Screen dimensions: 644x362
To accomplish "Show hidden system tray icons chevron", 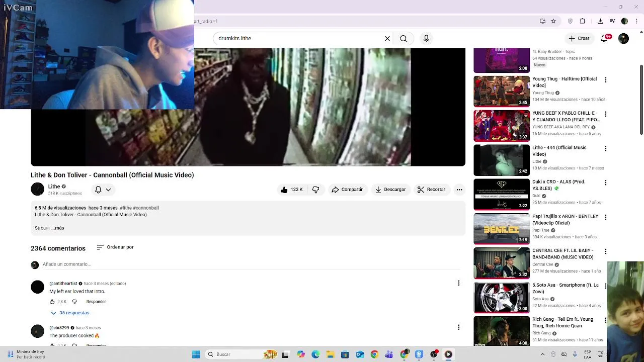I will tap(542, 354).
